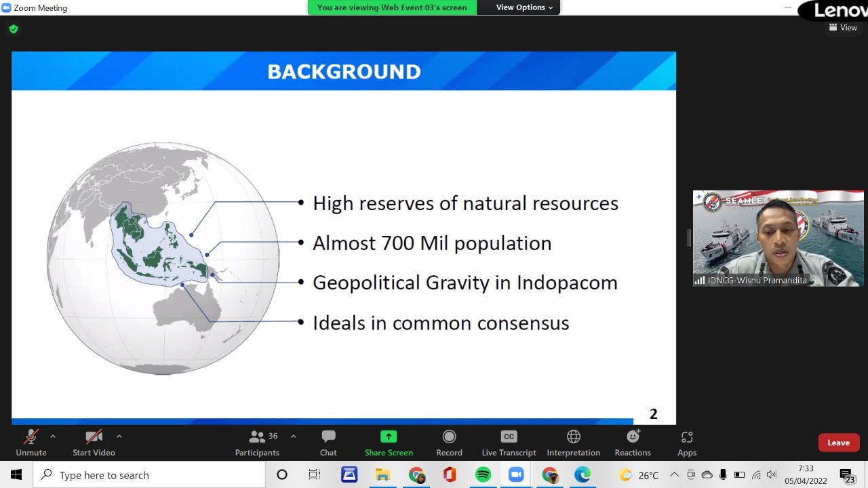This screenshot has width=868, height=488.
Task: Open the Windows Start menu
Action: tap(16, 475)
